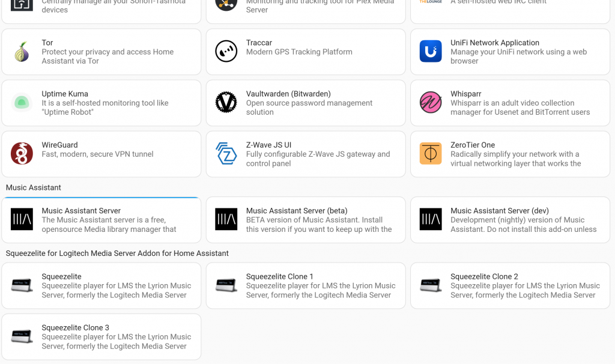Click the Squeezelite for Logitech Media Server heading

(117, 253)
